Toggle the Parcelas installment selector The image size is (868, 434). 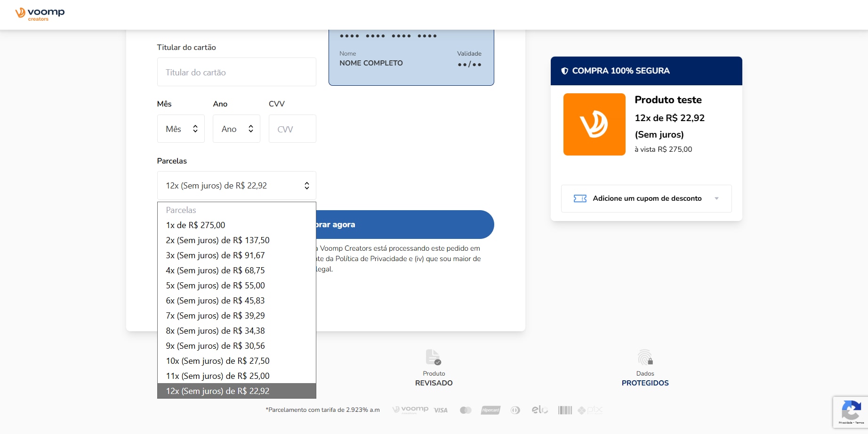(x=236, y=186)
